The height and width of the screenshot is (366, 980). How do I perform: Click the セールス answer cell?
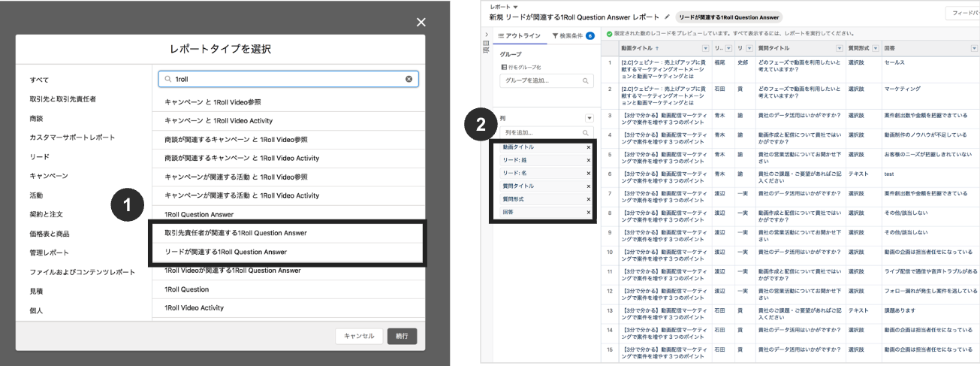point(894,62)
